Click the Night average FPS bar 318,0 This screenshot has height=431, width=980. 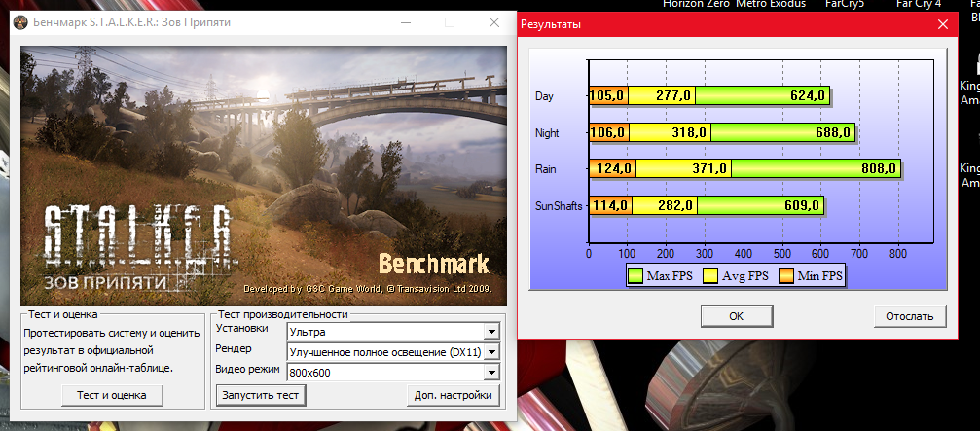670,132
